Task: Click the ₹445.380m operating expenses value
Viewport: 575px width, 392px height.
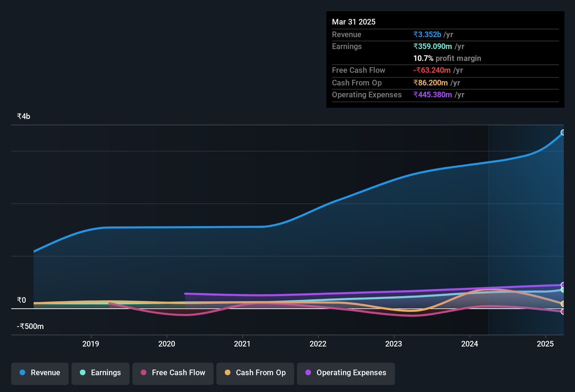Action: pos(432,94)
